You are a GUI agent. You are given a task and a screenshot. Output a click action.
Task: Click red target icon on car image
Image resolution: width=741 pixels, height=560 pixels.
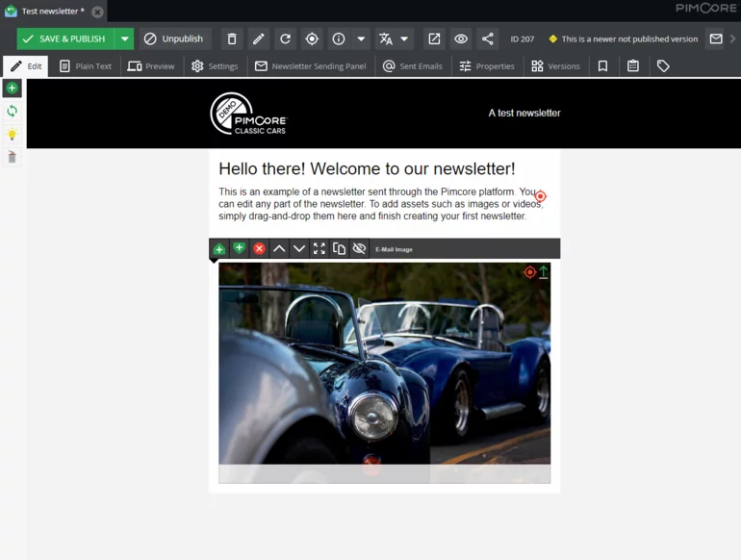point(529,272)
